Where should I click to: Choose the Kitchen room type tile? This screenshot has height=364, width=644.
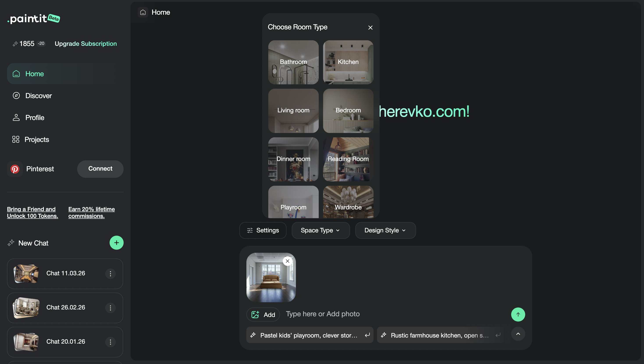[x=348, y=62]
